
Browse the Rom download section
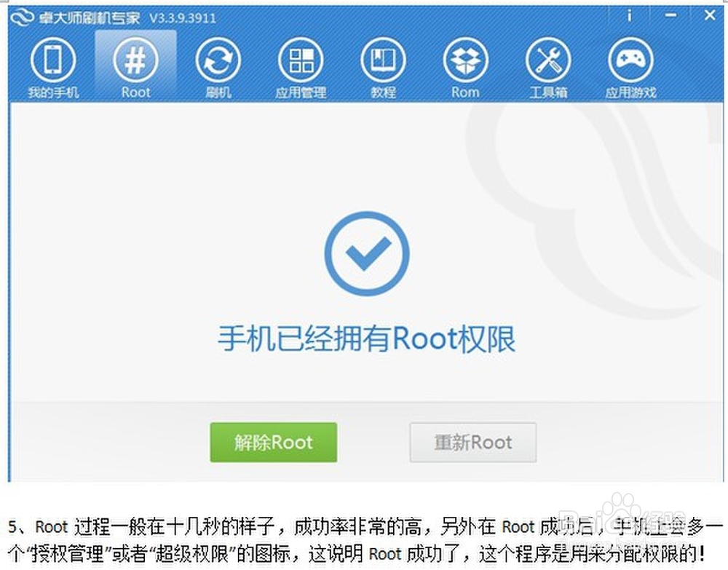coord(465,66)
